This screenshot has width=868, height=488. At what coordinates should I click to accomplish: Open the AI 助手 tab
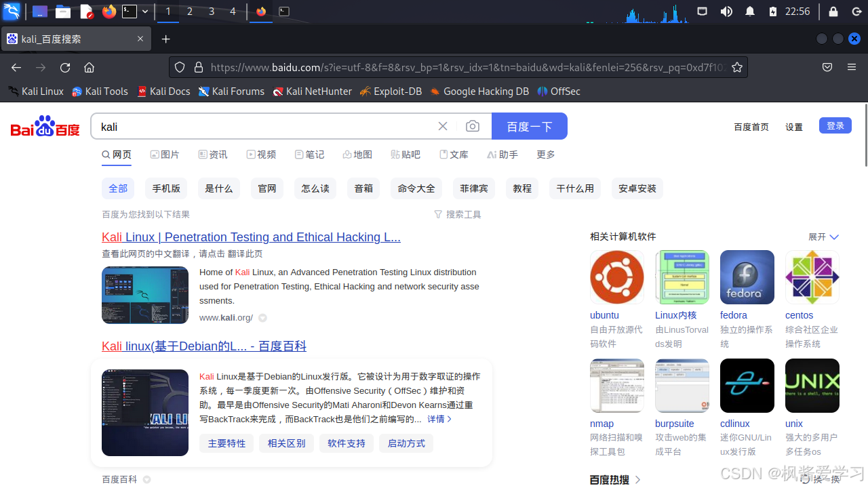502,155
